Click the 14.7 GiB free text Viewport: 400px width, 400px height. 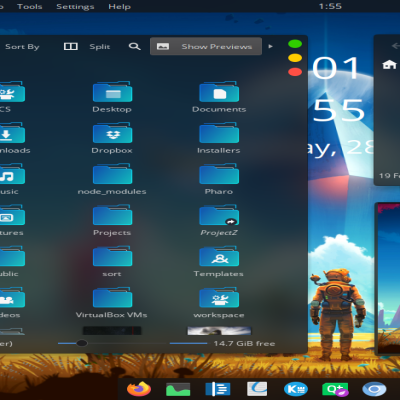pyautogui.click(x=244, y=343)
